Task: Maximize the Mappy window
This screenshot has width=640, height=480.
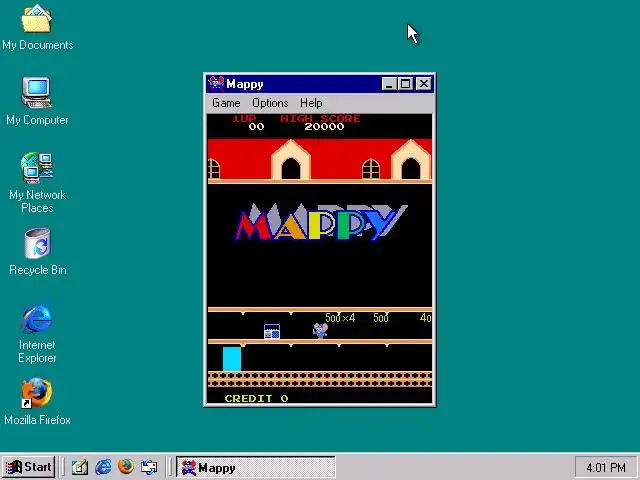Action: [x=405, y=84]
